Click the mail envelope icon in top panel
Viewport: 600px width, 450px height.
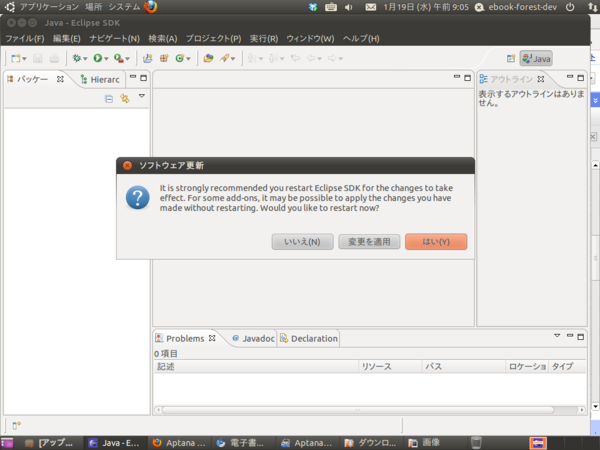370,7
